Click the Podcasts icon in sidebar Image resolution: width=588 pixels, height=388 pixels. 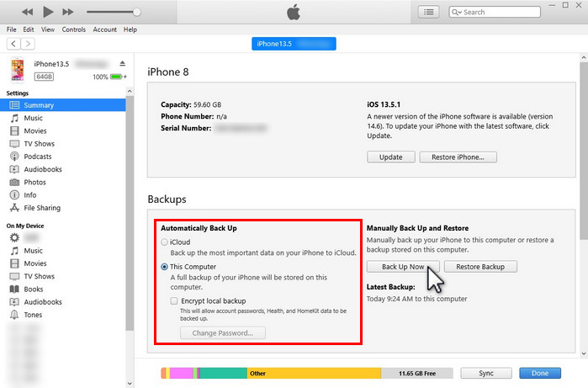point(14,157)
